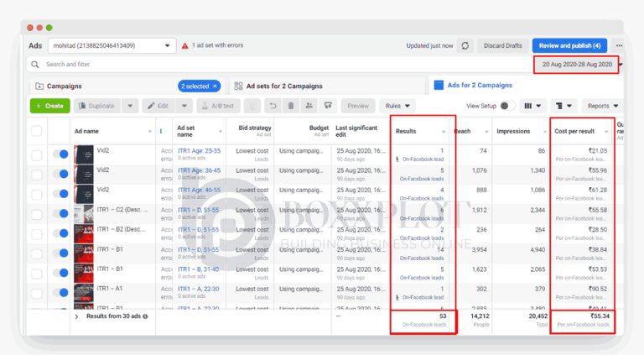
Task: Clear the 2 selected filter with X
Action: click(215, 86)
